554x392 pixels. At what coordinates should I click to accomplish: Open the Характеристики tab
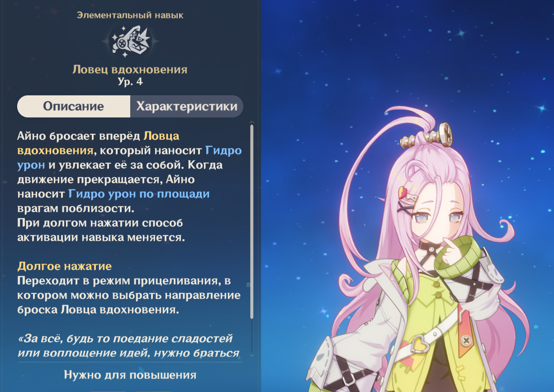coord(187,107)
